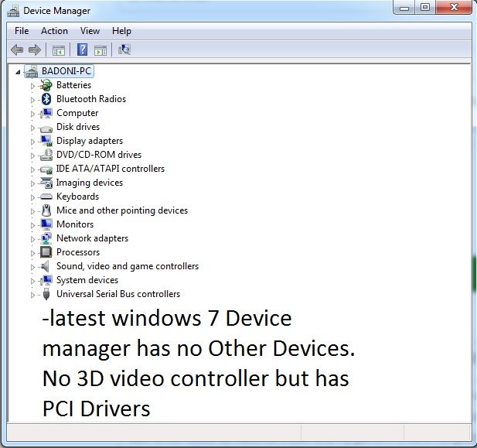The image size is (477, 448).
Task: Select the System devices label
Action: 87,280
